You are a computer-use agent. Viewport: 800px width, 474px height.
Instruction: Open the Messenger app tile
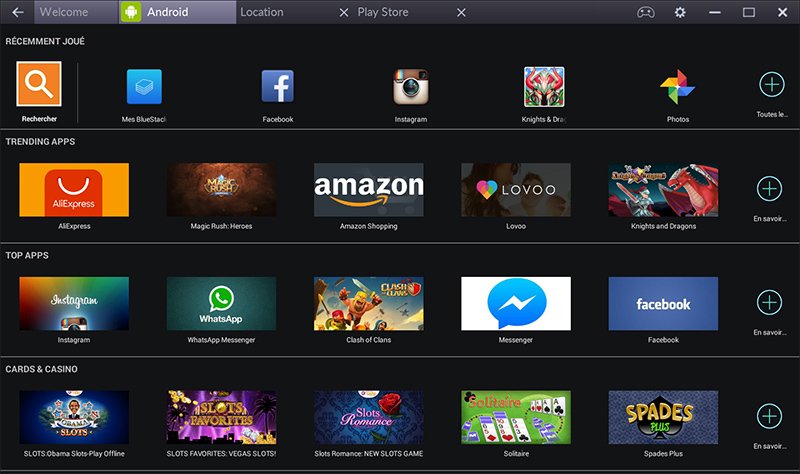516,304
